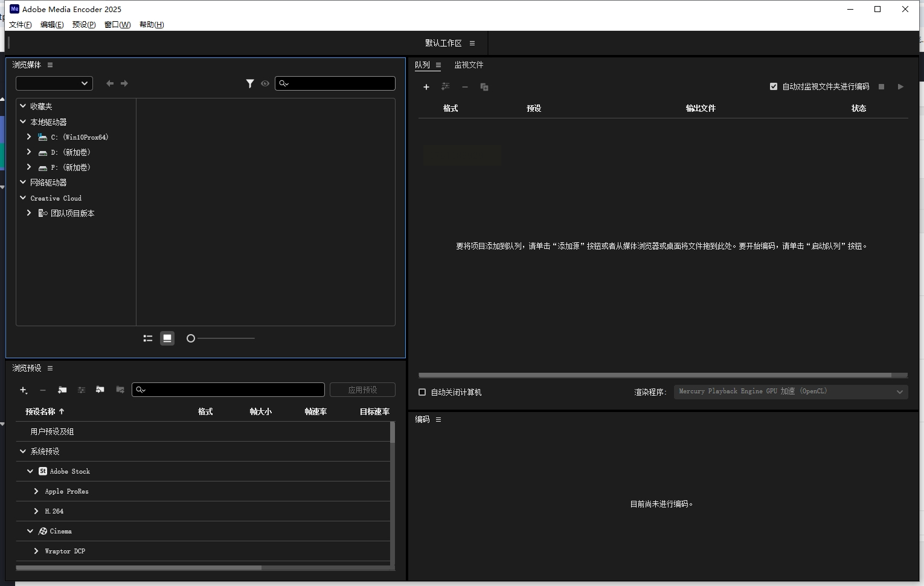
Task: Click the 输出文件 column header in queue
Action: tap(701, 108)
